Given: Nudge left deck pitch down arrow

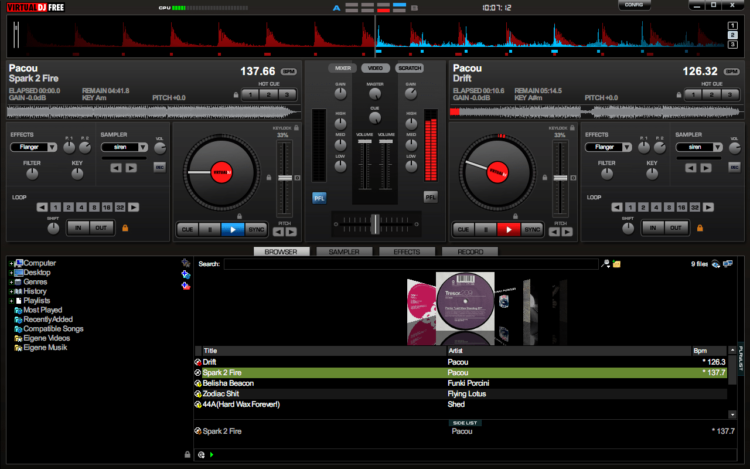Looking at the screenshot, I should [278, 232].
